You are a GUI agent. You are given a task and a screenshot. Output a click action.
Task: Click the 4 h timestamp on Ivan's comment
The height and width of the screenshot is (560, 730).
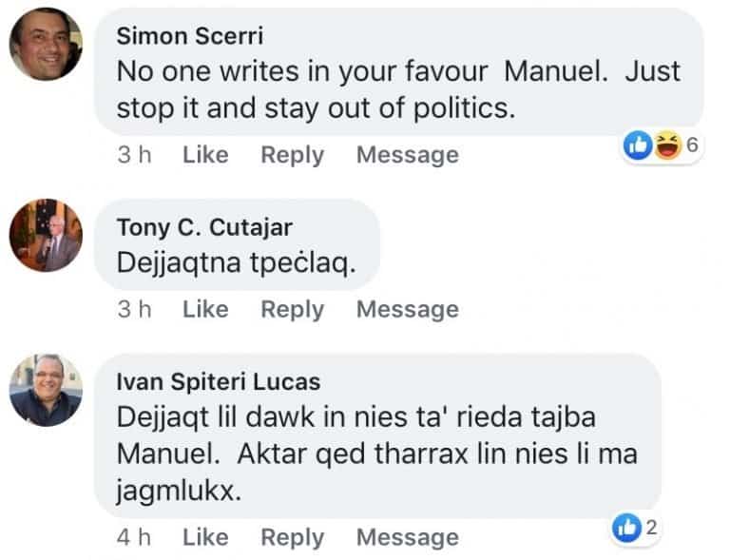[x=134, y=537]
